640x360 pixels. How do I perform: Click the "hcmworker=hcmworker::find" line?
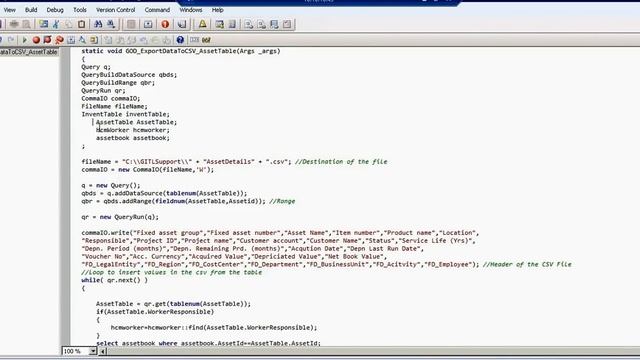tap(214, 327)
